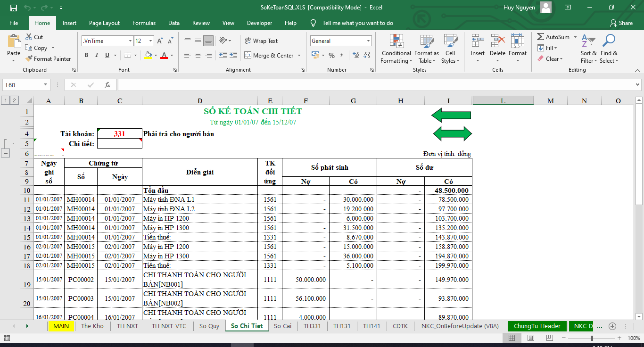Switch to the So Cai sheet tab
The image size is (644, 347).
282,326
